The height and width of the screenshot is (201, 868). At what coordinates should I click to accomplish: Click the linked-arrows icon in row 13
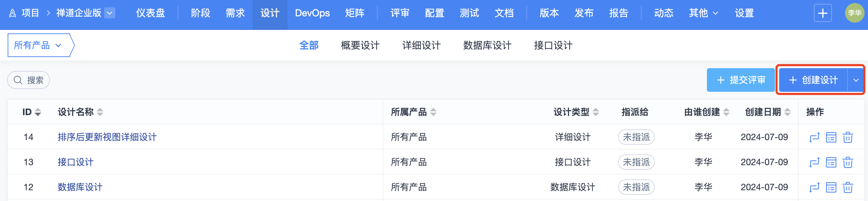[814, 162]
